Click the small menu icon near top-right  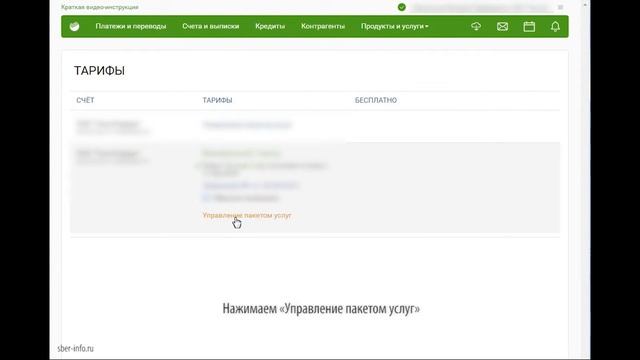560,7
